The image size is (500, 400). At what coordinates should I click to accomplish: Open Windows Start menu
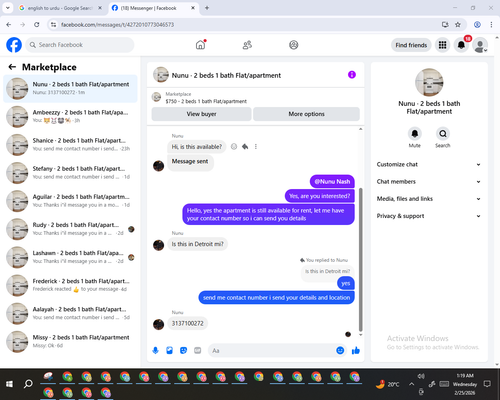(x=9, y=384)
